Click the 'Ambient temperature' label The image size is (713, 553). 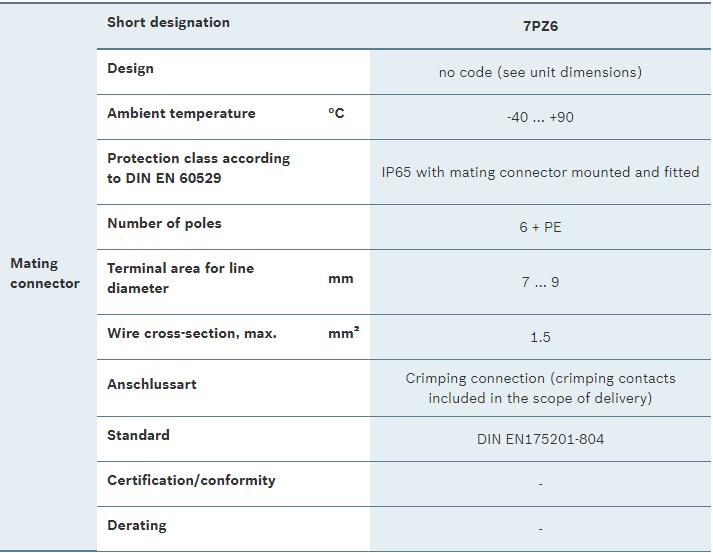[181, 113]
